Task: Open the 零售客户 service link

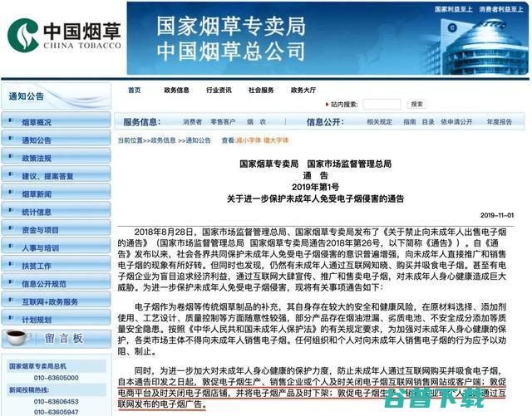Action: 223,122
